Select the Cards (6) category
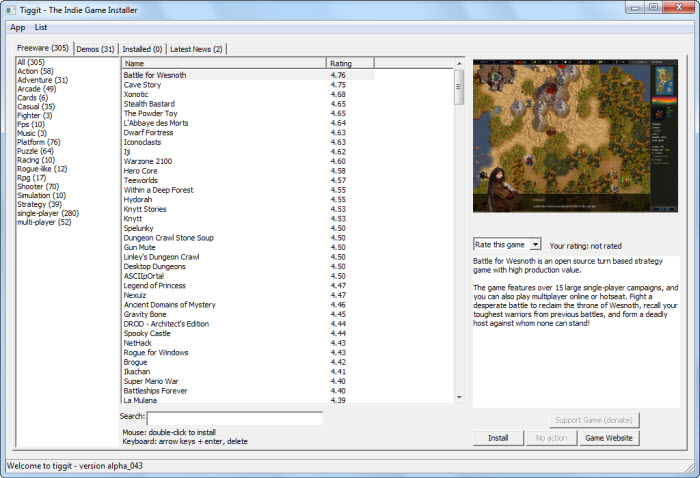 32,98
